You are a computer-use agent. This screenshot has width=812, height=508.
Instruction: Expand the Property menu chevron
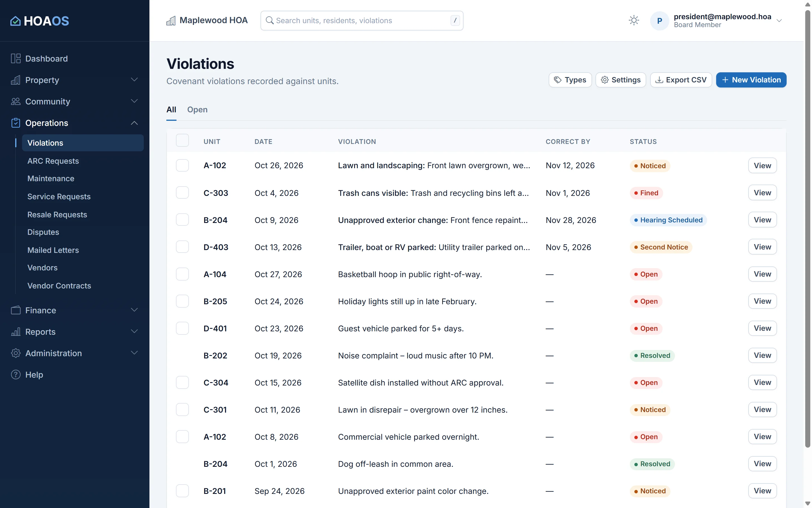tap(134, 80)
